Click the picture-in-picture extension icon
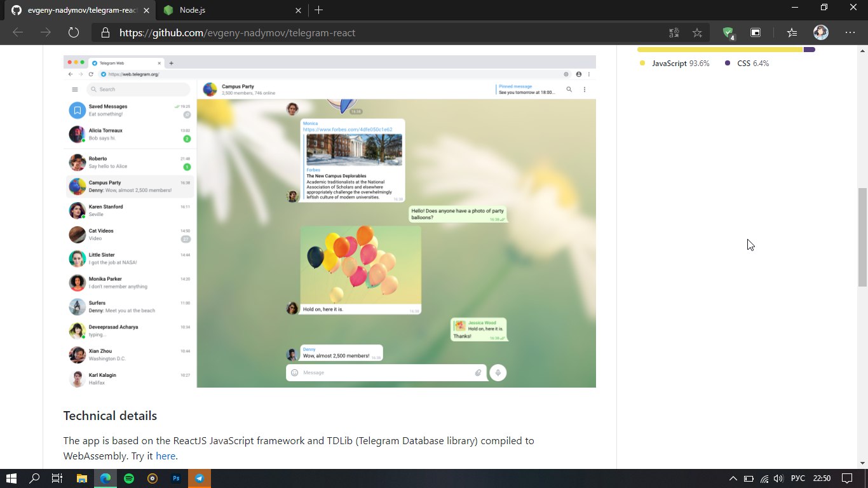This screenshot has height=488, width=868. [x=756, y=32]
